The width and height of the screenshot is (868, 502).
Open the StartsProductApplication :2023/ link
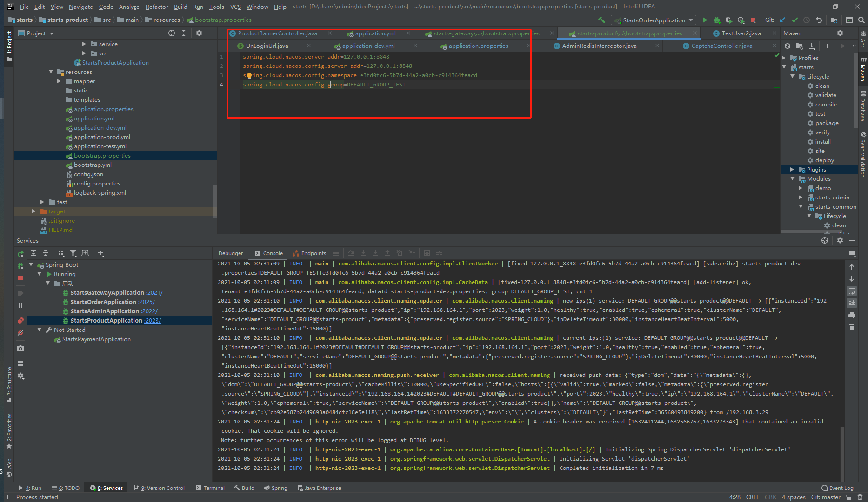(x=153, y=320)
